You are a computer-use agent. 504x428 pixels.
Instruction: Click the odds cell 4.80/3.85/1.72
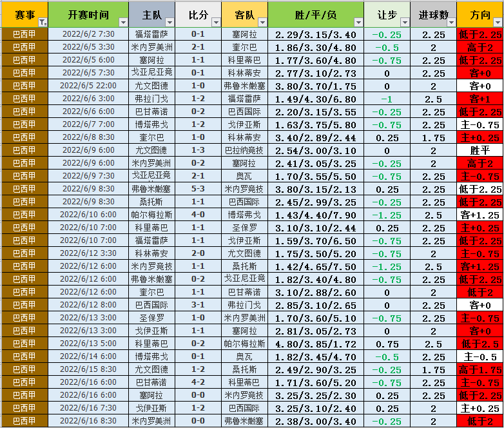315,344
